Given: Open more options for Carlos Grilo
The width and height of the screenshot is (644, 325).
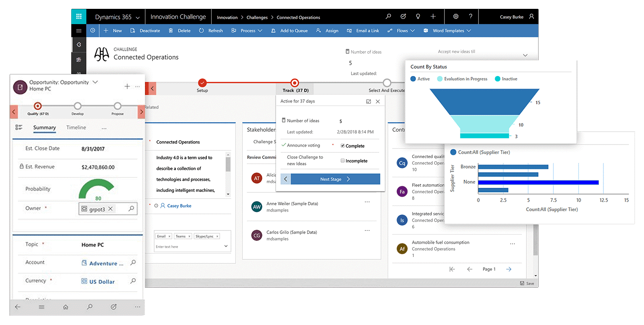Looking at the screenshot, I should point(367,230).
